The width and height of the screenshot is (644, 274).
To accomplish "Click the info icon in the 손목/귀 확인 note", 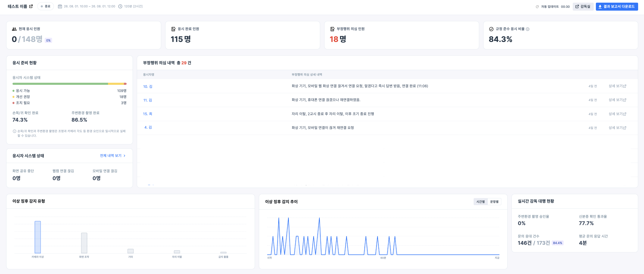I will pyautogui.click(x=15, y=131).
